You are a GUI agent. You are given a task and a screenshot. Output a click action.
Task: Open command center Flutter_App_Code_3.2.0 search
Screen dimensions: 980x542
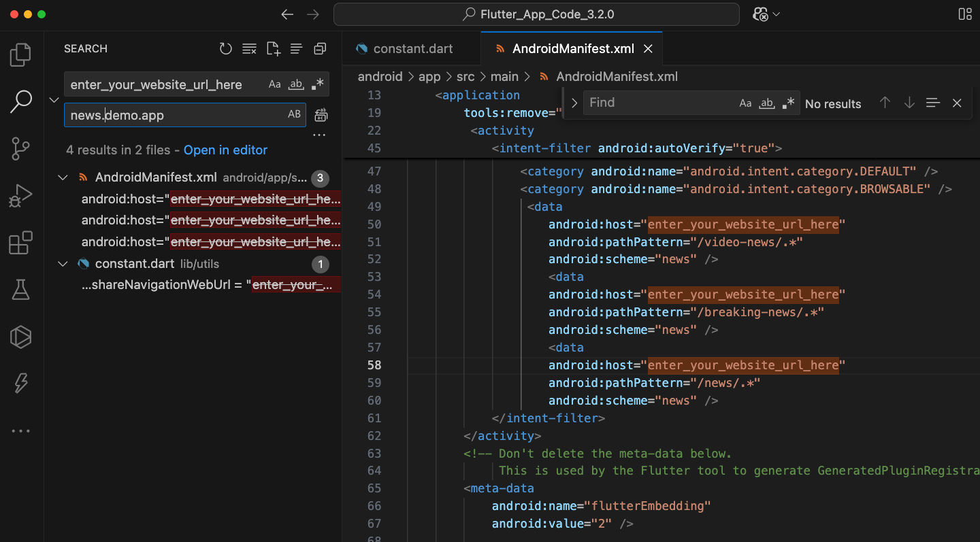click(x=536, y=14)
